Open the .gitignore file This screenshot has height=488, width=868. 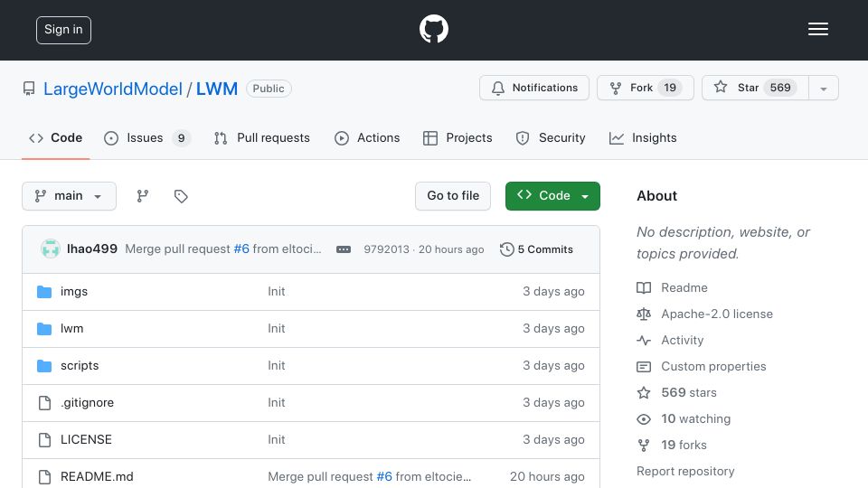(x=88, y=403)
